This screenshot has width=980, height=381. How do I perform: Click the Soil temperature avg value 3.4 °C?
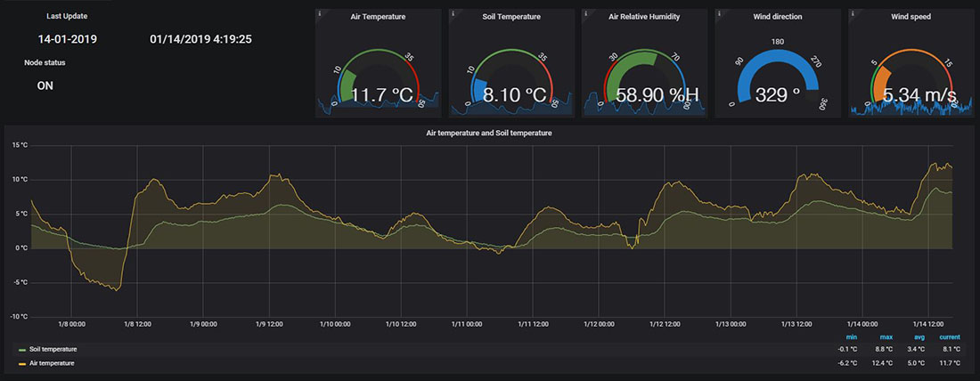point(918,350)
